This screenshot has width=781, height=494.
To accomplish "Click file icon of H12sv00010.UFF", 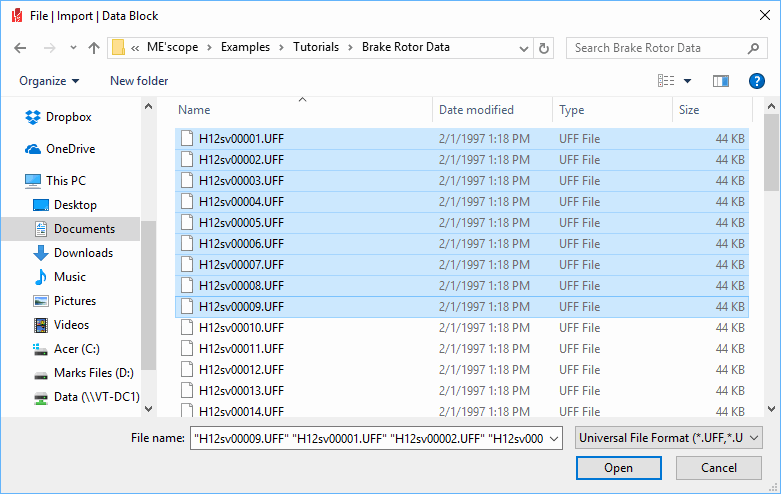I will coord(187,328).
